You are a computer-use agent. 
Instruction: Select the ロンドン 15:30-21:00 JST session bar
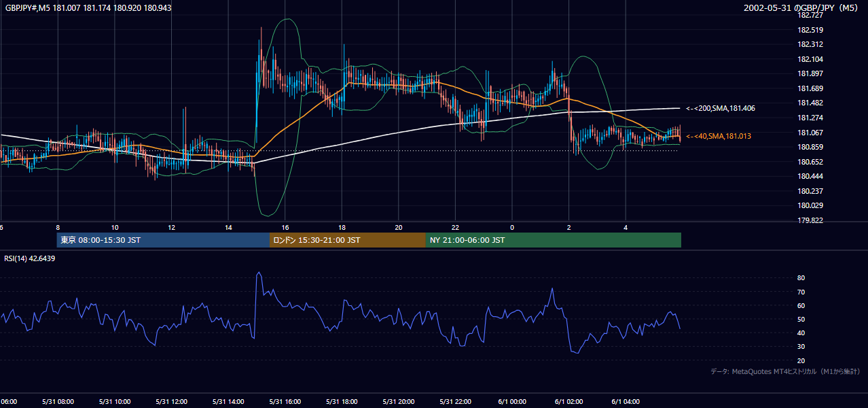347,240
